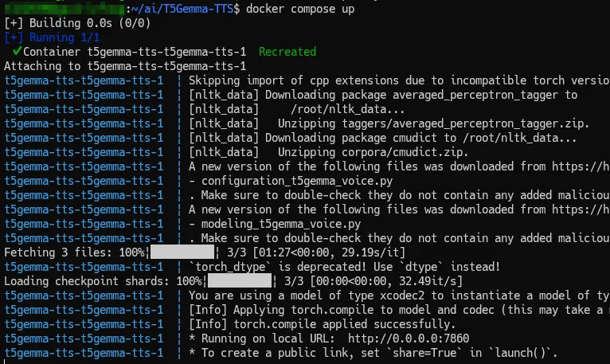
Task: Click the Fetching 3 files progress bar
Action: (182, 252)
